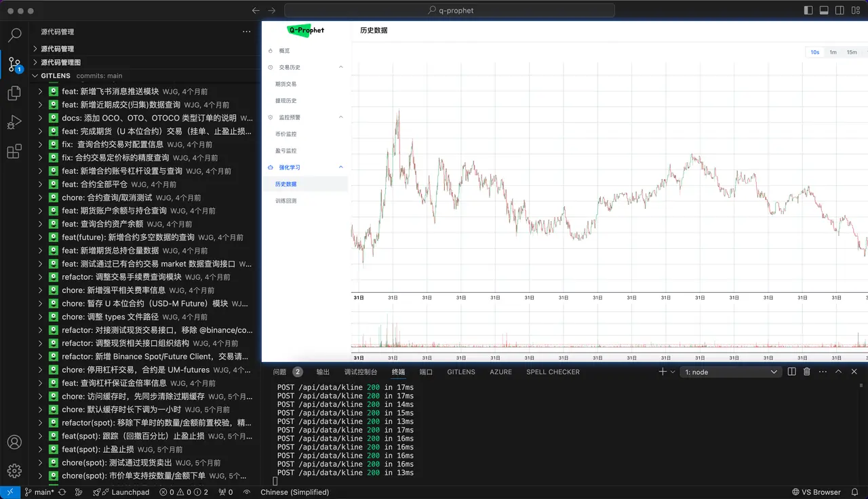Expand the 'feat: 合约全部平仓' commit
868x499 pixels.
point(40,184)
